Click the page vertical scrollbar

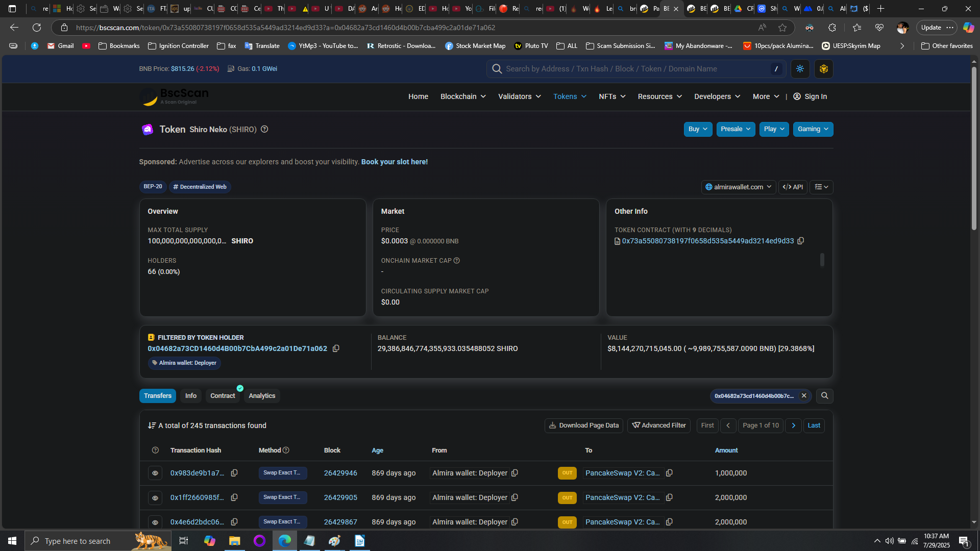coord(974,148)
